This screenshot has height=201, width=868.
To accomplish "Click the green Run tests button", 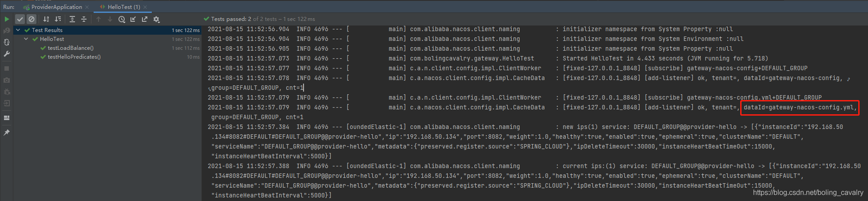I will point(7,19).
